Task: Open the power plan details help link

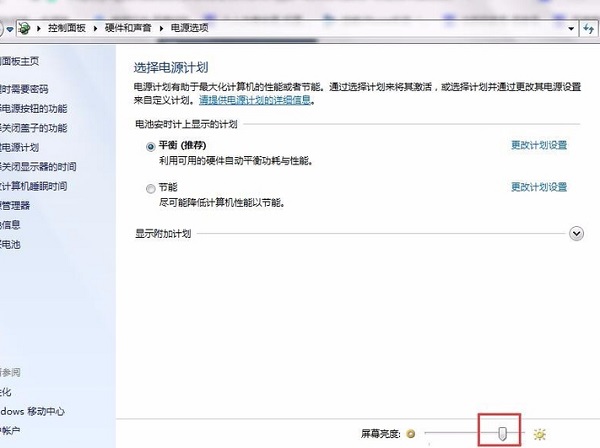Action: coord(255,101)
